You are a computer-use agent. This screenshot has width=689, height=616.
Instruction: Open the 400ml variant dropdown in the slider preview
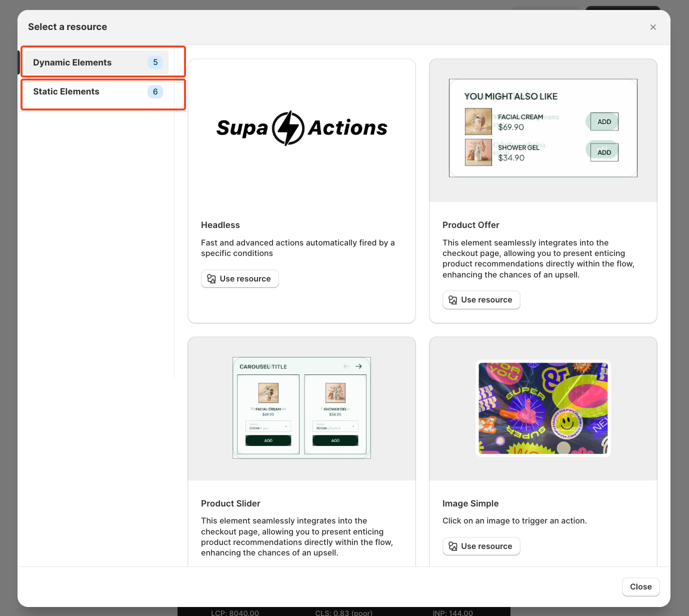[335, 426]
